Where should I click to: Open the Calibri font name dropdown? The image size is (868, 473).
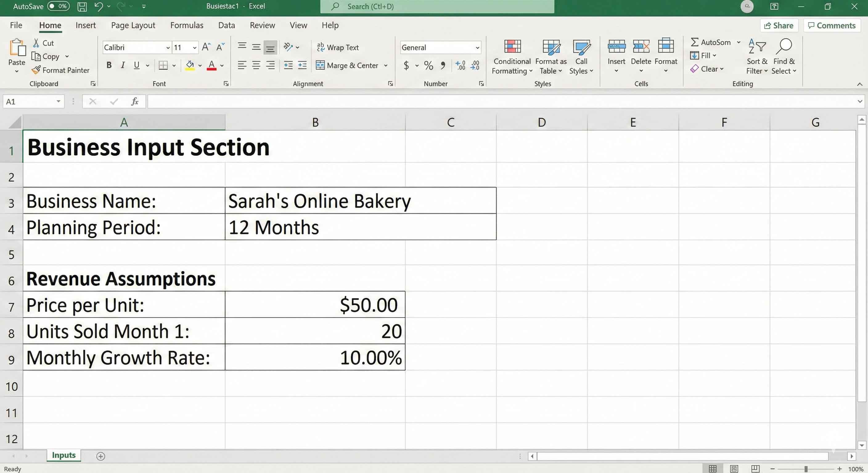click(168, 48)
